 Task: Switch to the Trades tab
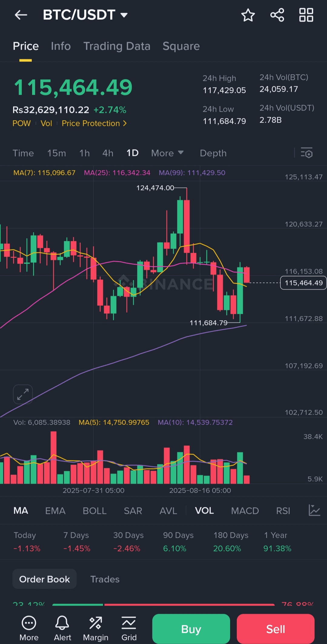pos(105,579)
